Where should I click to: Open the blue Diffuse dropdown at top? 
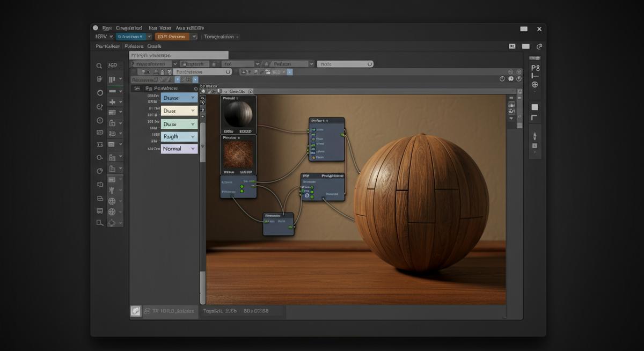coord(179,98)
